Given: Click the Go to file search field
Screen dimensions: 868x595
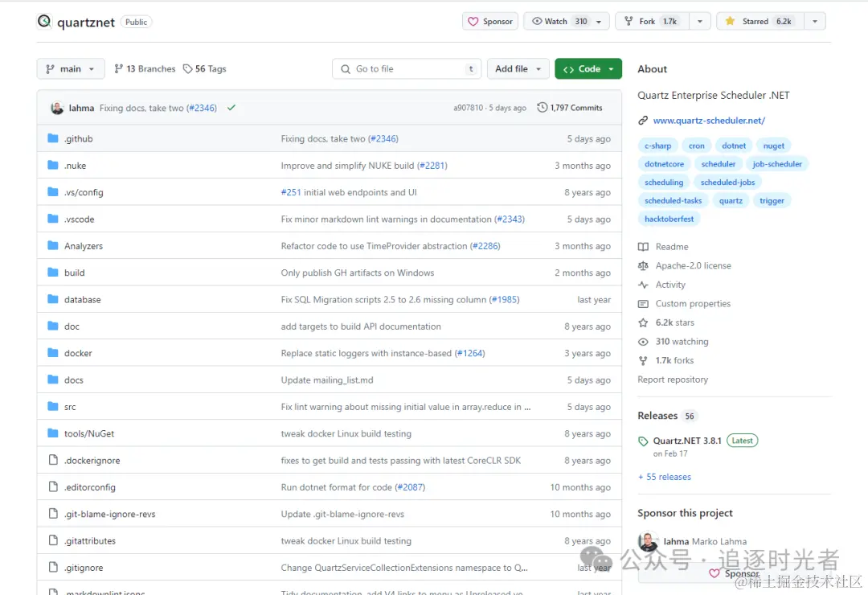Looking at the screenshot, I should click(407, 68).
